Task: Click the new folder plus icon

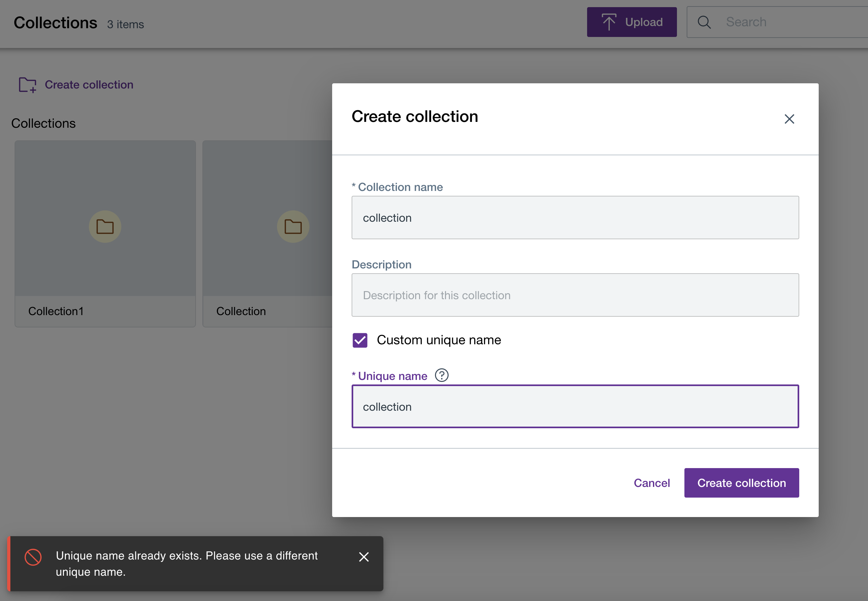Action: click(28, 85)
